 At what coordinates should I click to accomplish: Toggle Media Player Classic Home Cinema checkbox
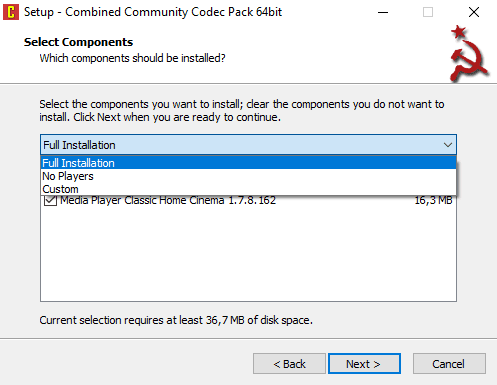click(50, 201)
